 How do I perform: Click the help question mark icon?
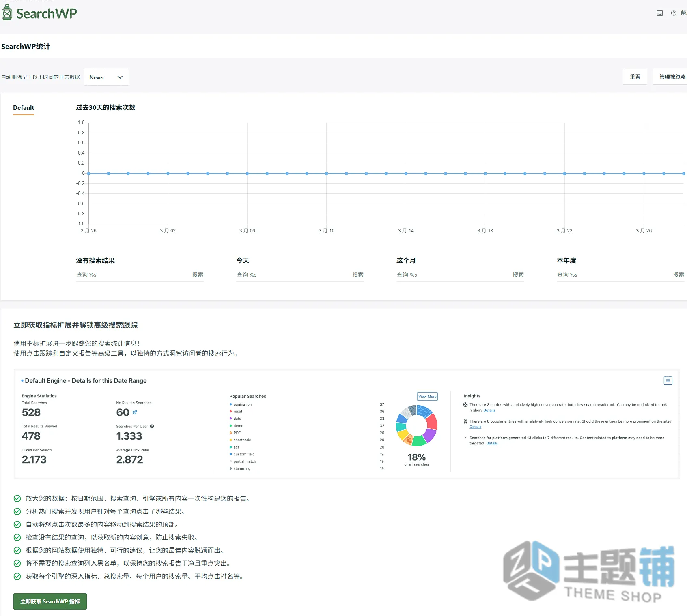tap(674, 13)
